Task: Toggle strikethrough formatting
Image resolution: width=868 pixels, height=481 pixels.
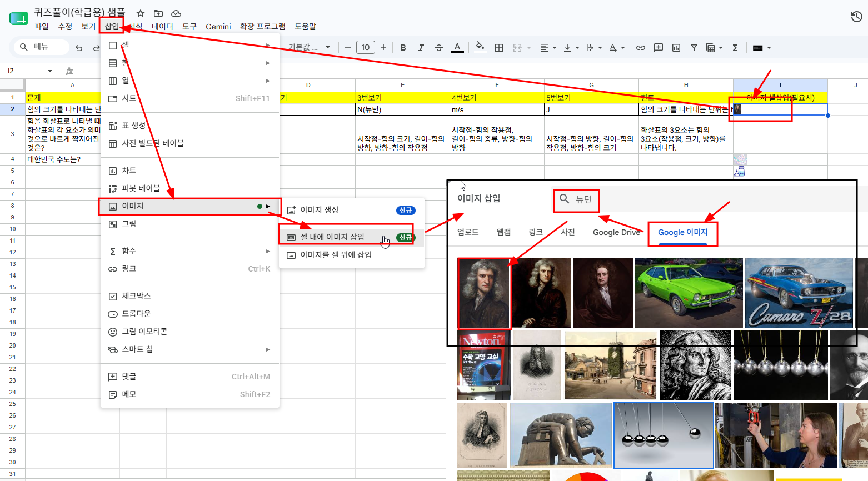Action: point(439,48)
